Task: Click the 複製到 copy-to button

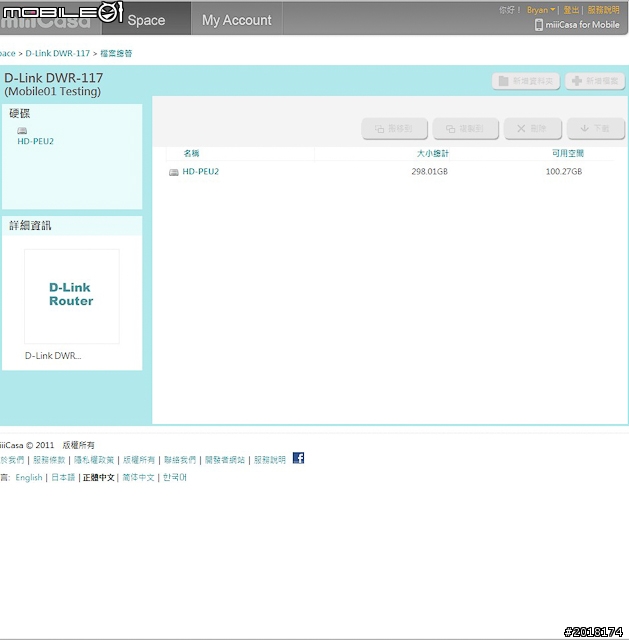Action: click(x=465, y=129)
